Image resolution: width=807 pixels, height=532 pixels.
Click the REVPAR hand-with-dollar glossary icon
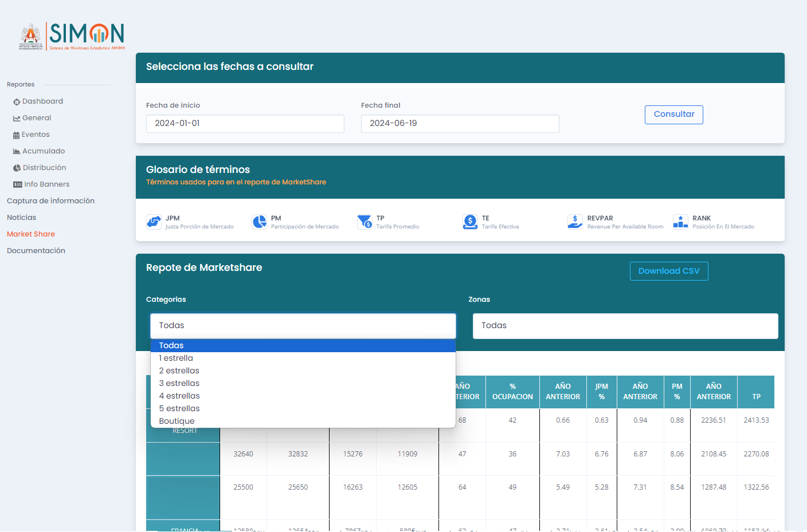575,222
